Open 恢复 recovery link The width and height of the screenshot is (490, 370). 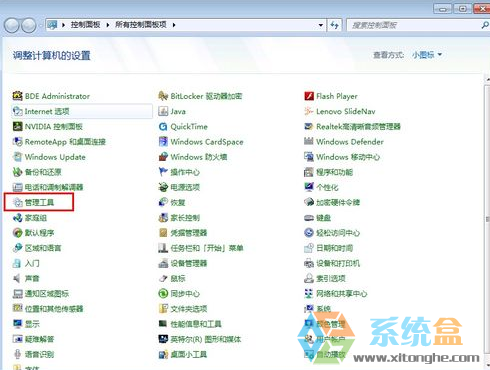178,202
